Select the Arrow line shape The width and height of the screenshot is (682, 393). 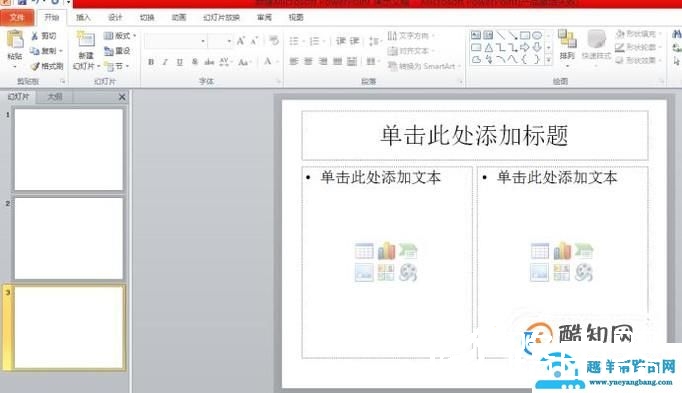pos(513,35)
